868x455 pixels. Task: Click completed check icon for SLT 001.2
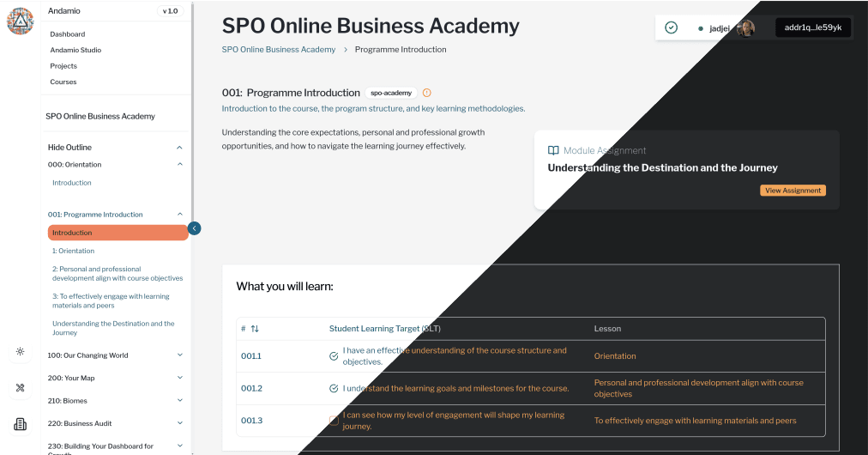tap(334, 389)
